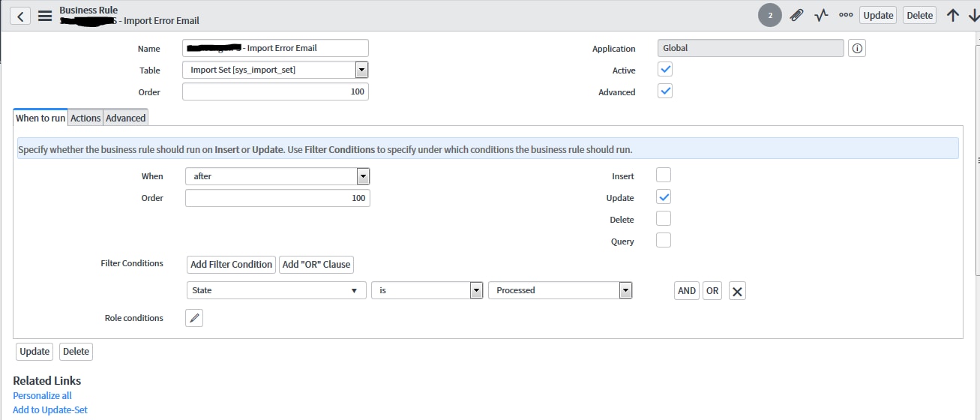Uncheck the Active checkbox
This screenshot has height=420, width=980.
(664, 70)
